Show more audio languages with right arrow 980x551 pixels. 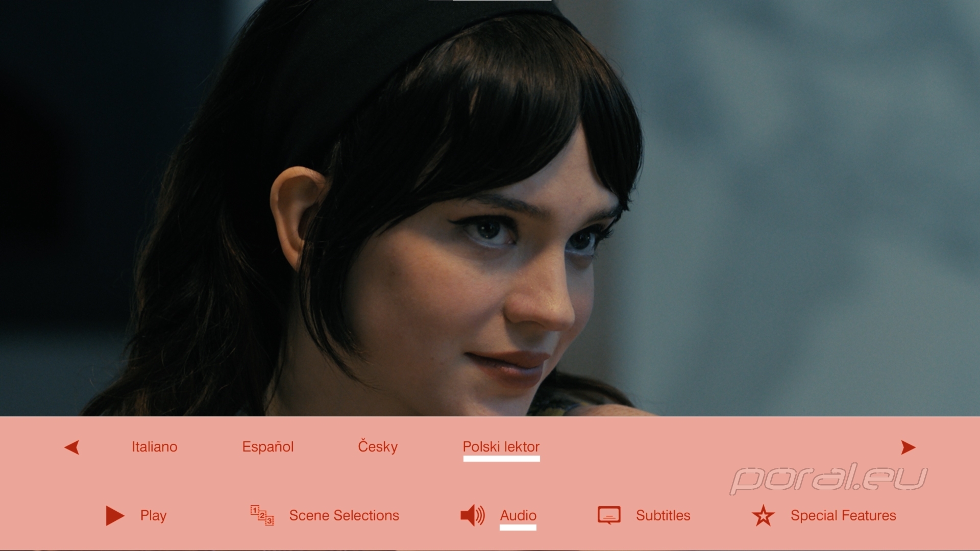[x=908, y=447]
